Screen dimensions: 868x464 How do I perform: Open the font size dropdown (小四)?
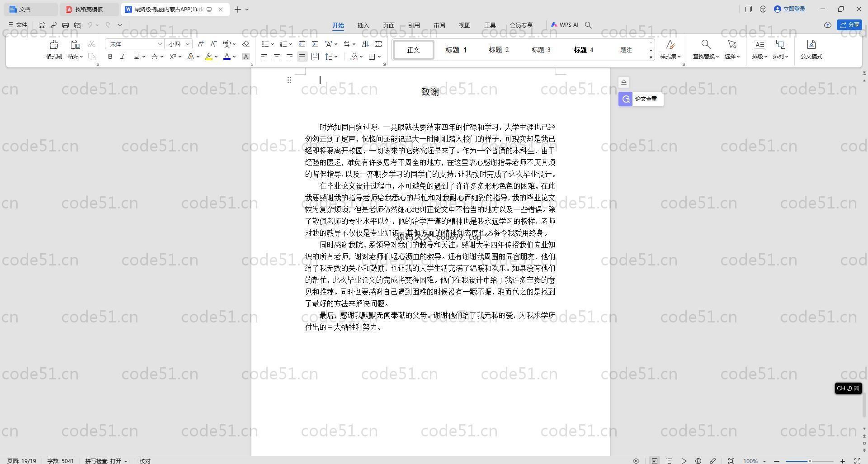[x=188, y=44]
